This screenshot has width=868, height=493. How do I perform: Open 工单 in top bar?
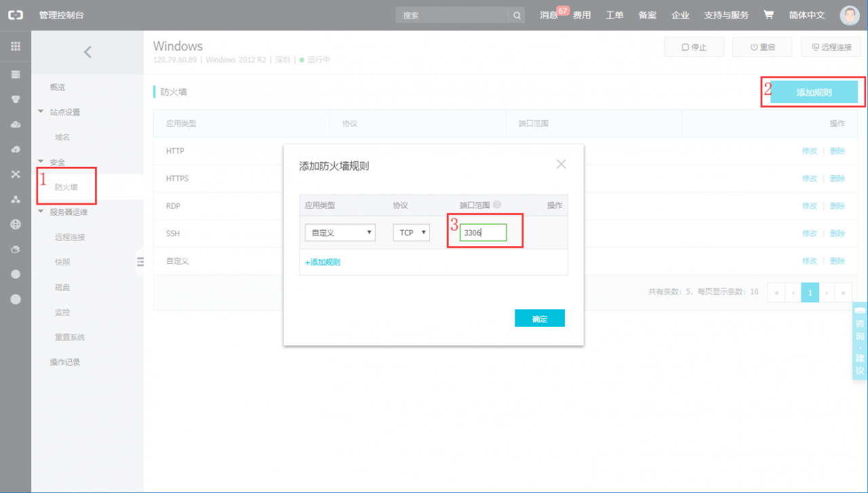click(614, 15)
